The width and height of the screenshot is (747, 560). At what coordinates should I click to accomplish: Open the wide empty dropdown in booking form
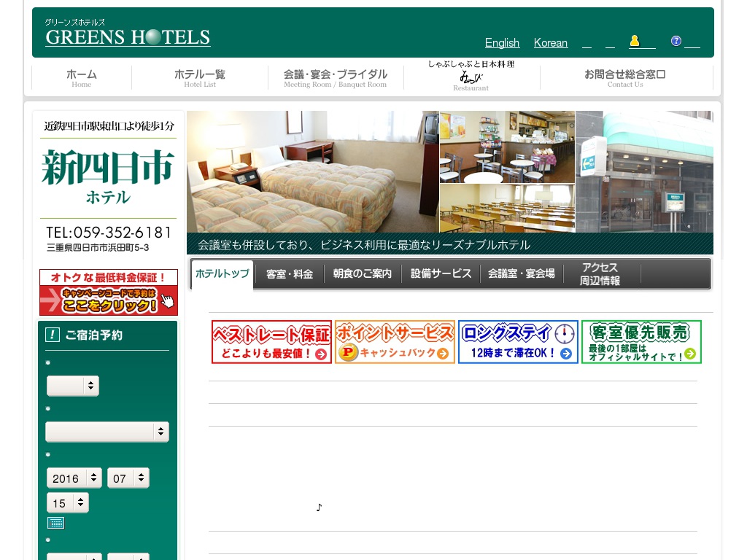point(107,432)
